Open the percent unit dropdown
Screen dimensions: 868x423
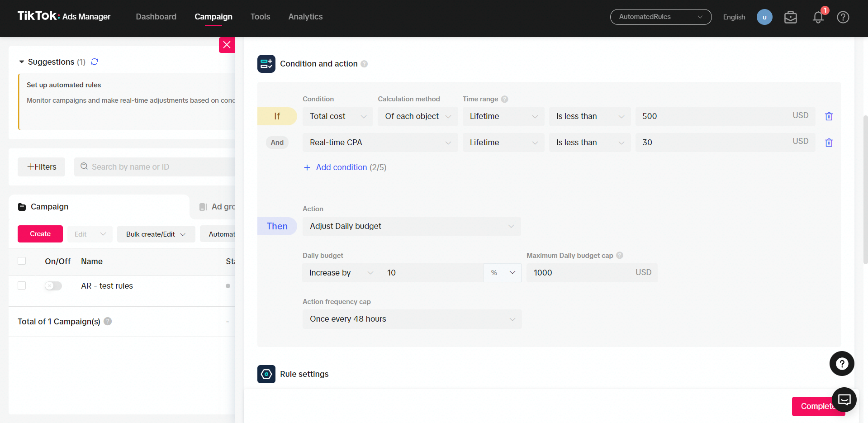point(503,273)
